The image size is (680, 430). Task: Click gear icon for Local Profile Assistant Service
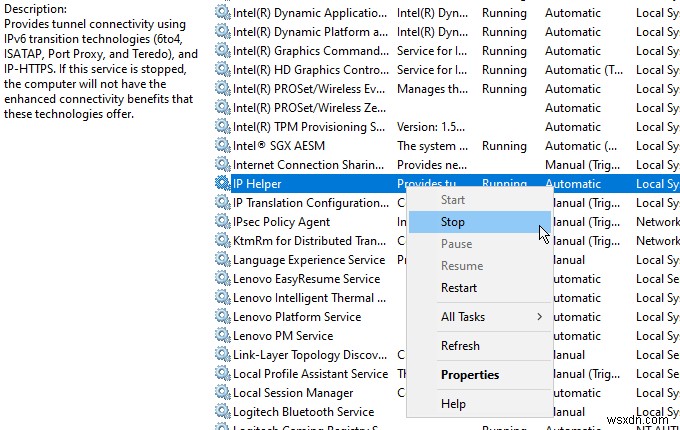[222, 374]
